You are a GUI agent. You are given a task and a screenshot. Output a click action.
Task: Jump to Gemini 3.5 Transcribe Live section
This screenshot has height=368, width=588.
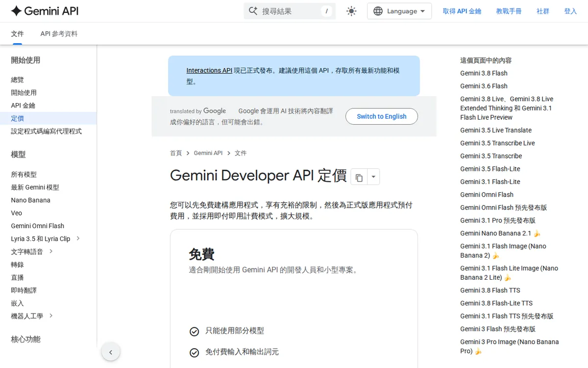coord(497,143)
